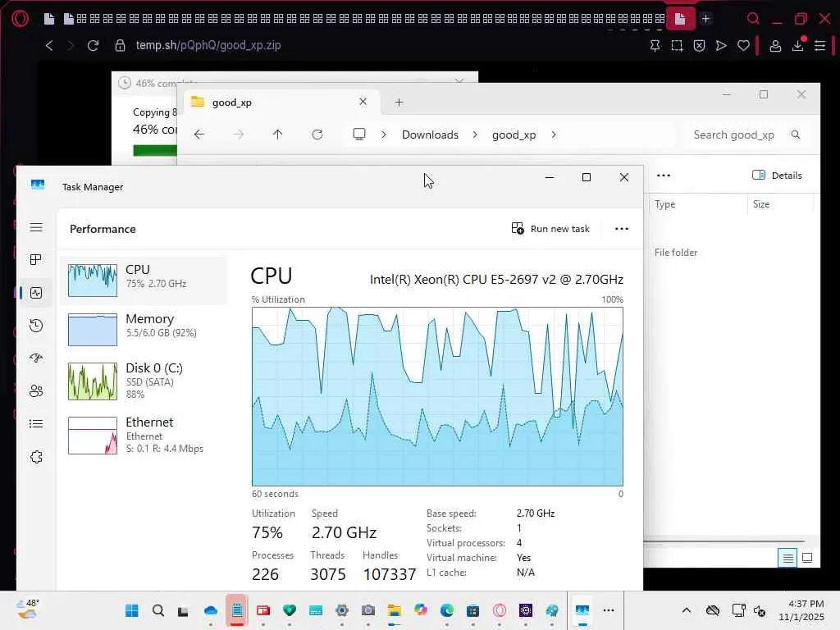840x630 pixels.
Task: Switch Explorer to large thumbnails view
Action: pyautogui.click(x=807, y=558)
